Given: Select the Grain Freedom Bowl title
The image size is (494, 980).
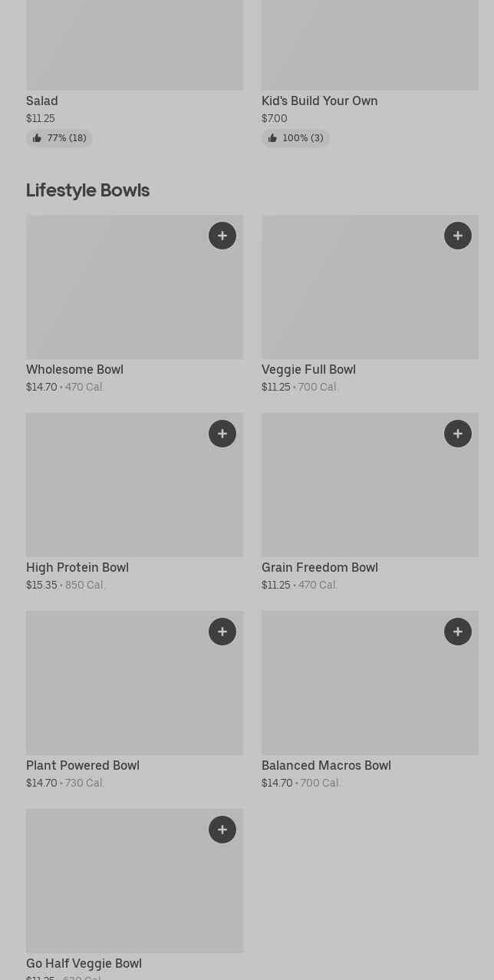Looking at the screenshot, I should pyautogui.click(x=320, y=567).
